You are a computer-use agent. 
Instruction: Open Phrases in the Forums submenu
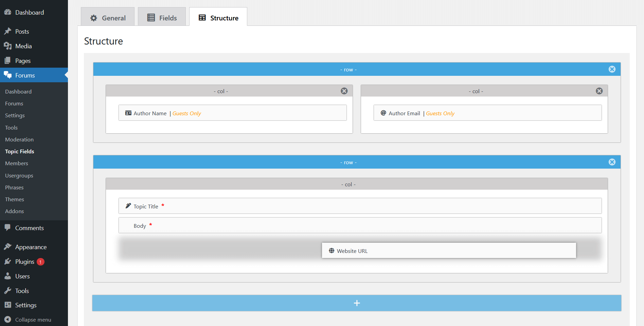(14, 187)
